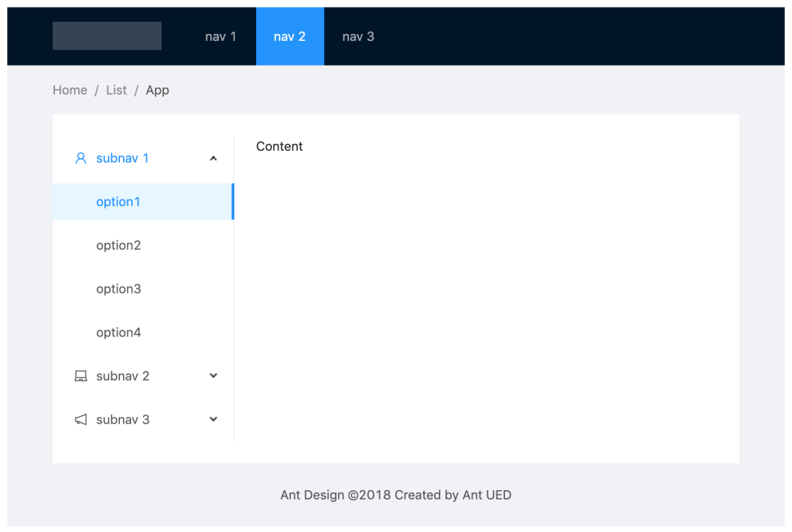The height and width of the screenshot is (532, 792).
Task: Switch to nav 3 in top navigation
Action: (x=358, y=36)
